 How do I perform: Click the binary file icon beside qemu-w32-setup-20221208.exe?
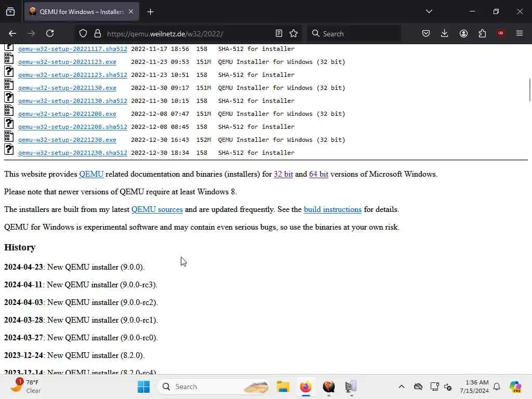tap(9, 110)
